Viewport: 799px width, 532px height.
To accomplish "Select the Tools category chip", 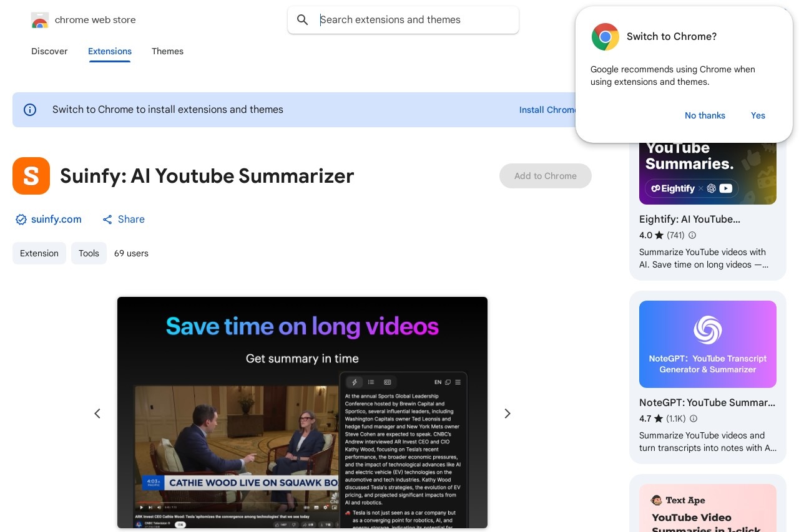I will click(89, 253).
